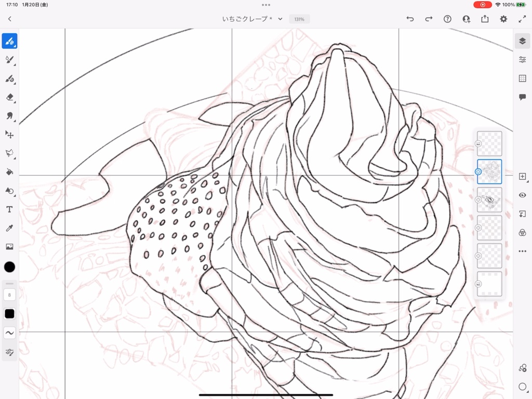Viewport: 532px width, 399px height.
Task: Select the top empty image layer thumbnail
Action: [489, 143]
